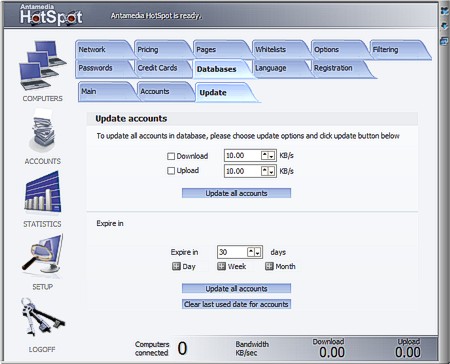Open the Computers section icon
450x364 pixels.
(x=42, y=65)
